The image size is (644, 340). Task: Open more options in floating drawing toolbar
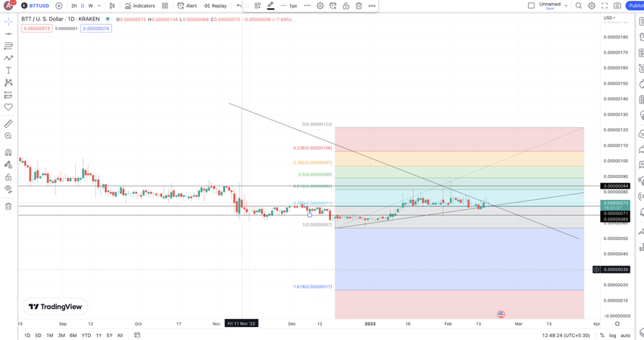click(372, 6)
